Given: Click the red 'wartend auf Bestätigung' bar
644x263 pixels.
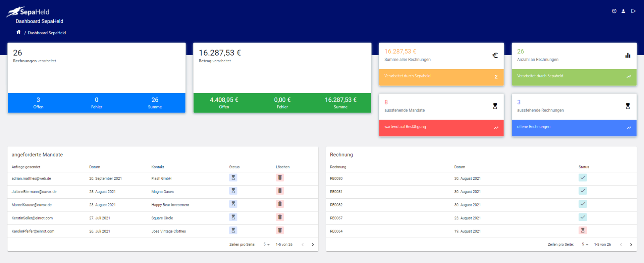Looking at the screenshot, I should click(441, 128).
